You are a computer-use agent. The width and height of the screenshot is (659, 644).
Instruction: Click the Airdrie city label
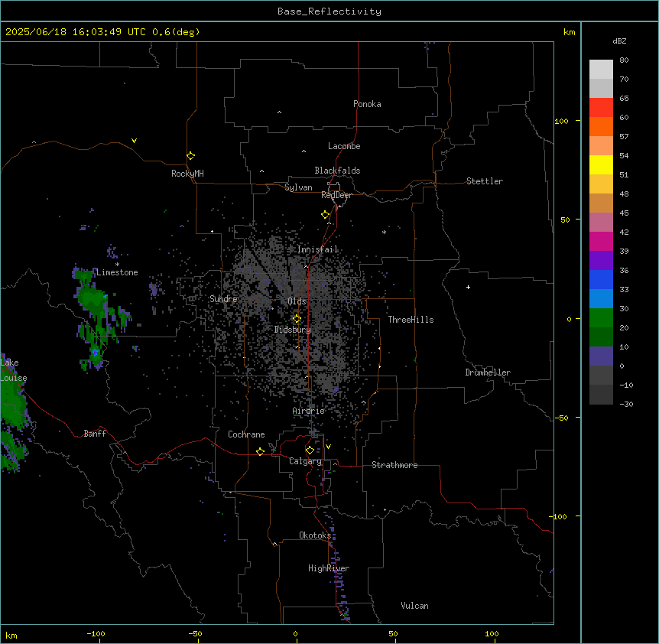(308, 411)
